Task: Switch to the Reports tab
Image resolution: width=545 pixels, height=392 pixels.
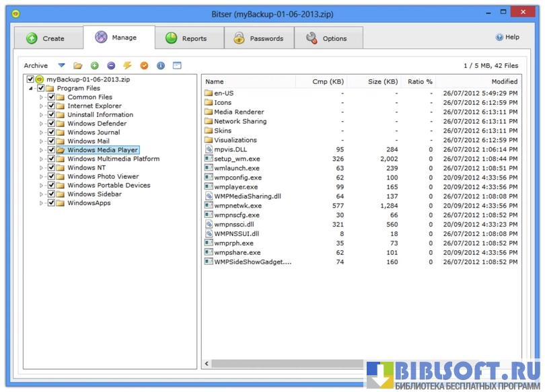Action: click(186, 38)
